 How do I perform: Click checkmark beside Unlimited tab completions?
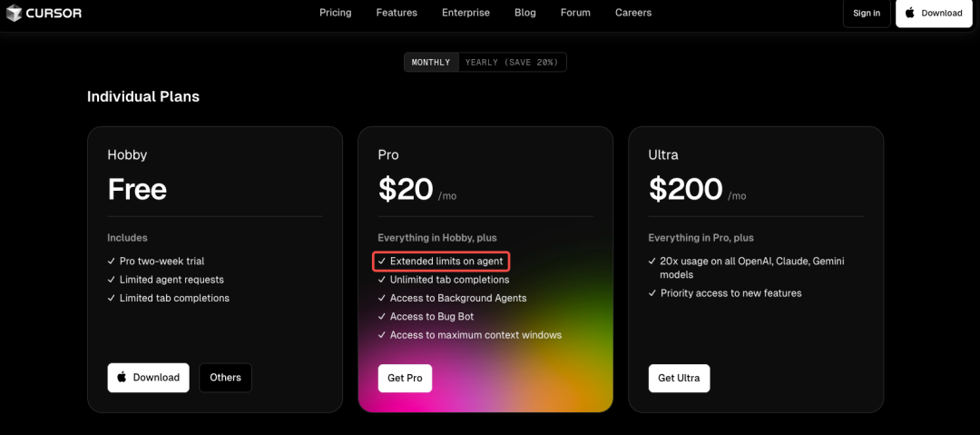tap(381, 280)
